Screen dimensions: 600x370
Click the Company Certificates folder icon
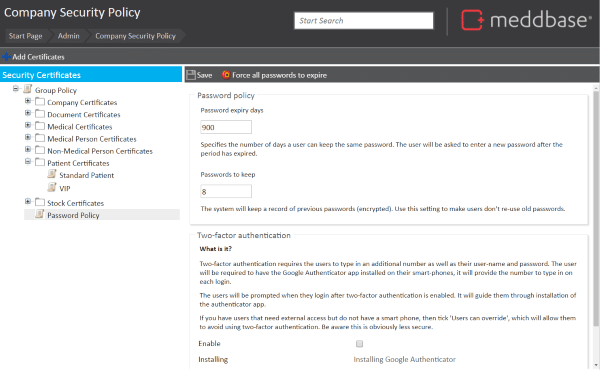coord(40,102)
